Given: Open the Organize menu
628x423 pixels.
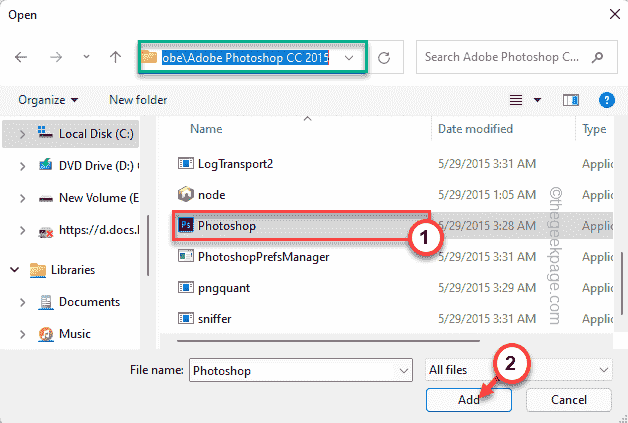Looking at the screenshot, I should [48, 100].
